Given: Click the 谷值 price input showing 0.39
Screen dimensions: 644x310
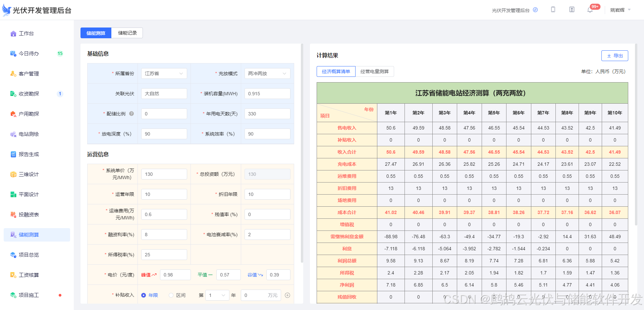Looking at the screenshot, I should (x=278, y=275).
